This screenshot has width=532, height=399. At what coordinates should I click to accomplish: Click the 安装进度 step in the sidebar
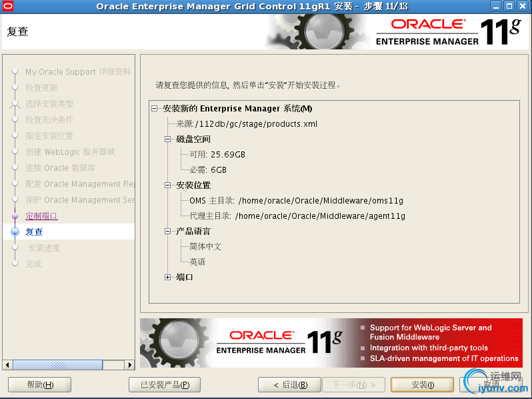(44, 248)
